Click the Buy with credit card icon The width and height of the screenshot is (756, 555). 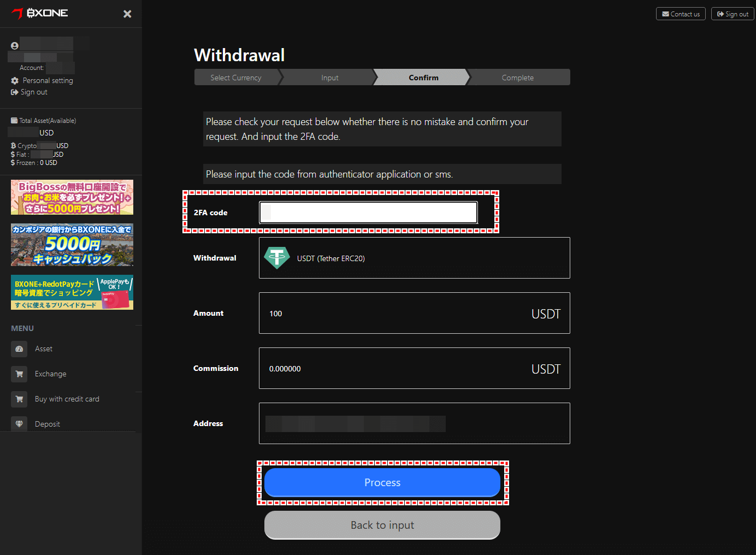point(19,399)
